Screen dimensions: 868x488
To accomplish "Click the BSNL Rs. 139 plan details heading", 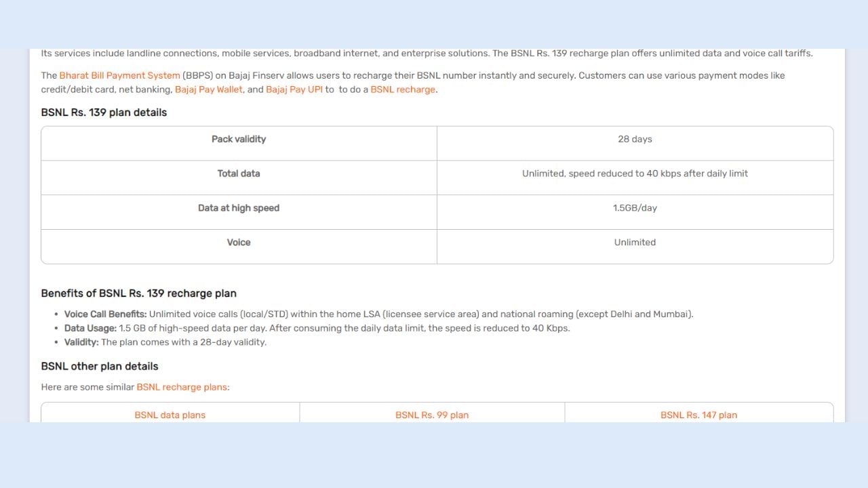I will pyautogui.click(x=104, y=113).
